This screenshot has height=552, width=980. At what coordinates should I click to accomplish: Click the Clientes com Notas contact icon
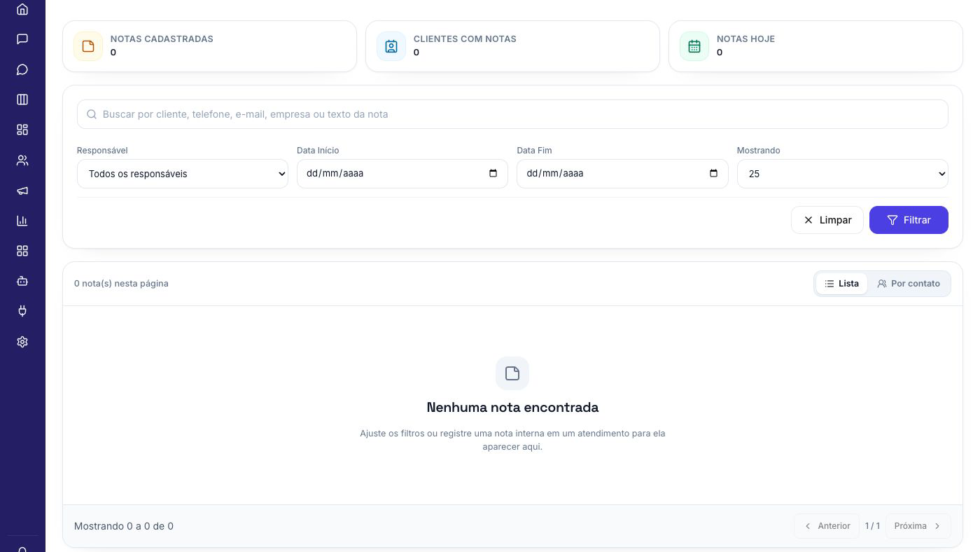click(391, 46)
